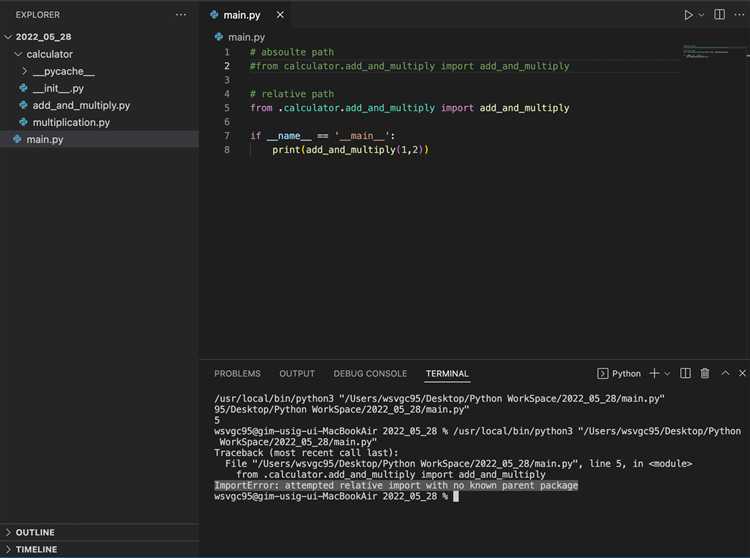Focus the terminal prompt cursor
Viewport: 750px width, 558px height.
(x=456, y=496)
